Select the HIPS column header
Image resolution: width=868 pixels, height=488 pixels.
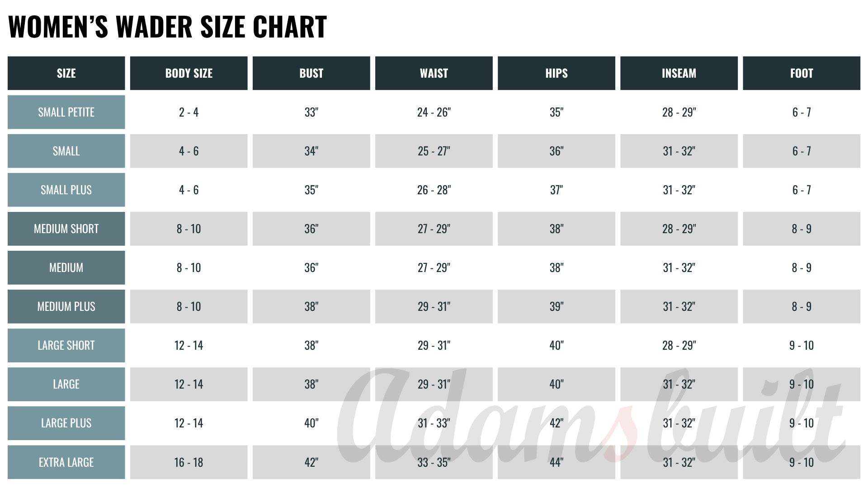(x=556, y=73)
